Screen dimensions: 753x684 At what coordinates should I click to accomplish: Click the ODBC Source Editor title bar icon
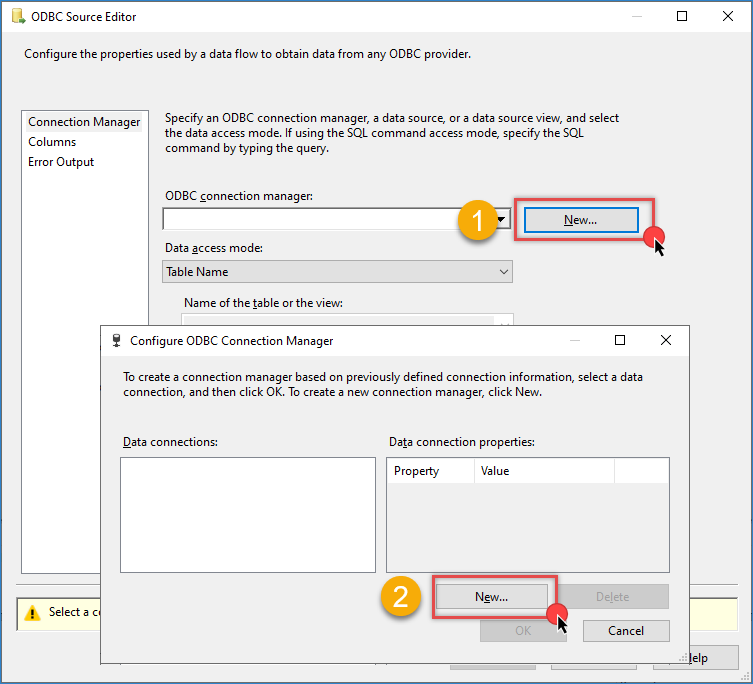pyautogui.click(x=18, y=17)
